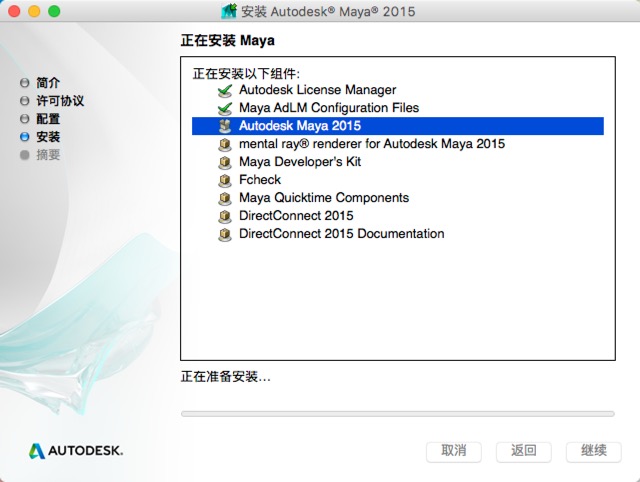Click the package icon next to Maya Developer's Kit

click(x=225, y=162)
